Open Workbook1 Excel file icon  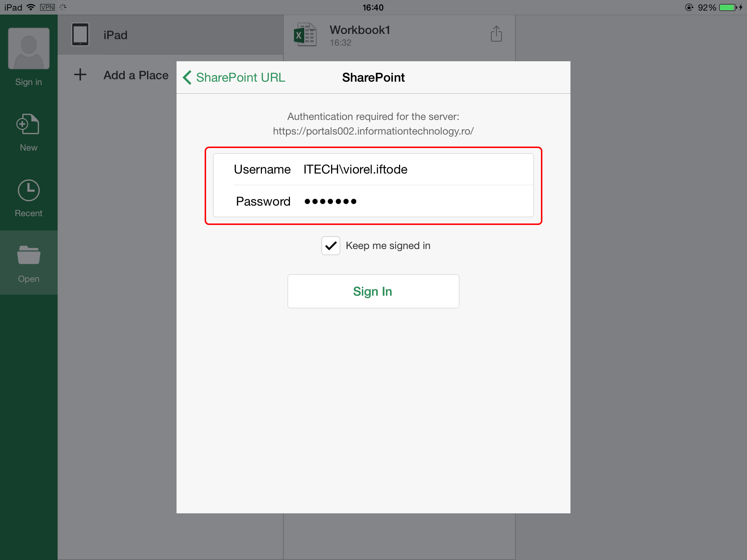pos(305,35)
